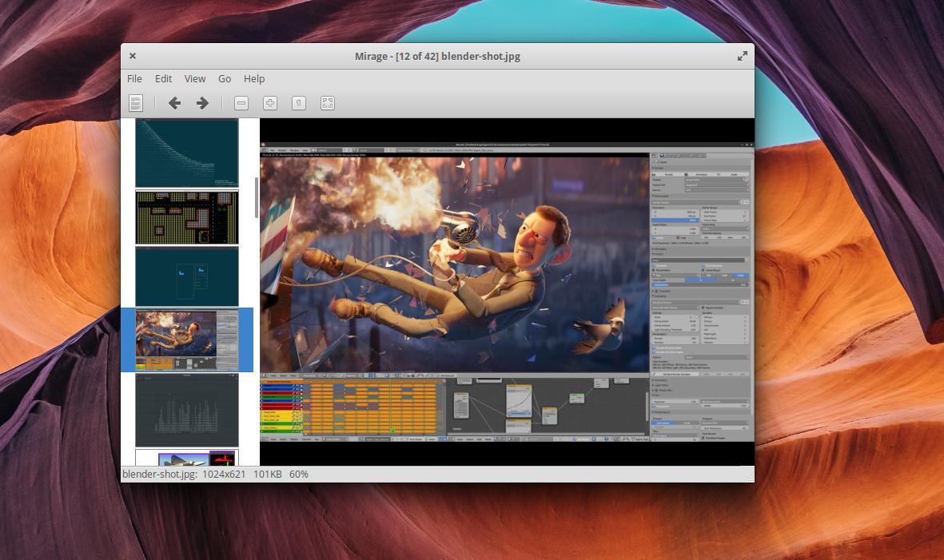This screenshot has height=560, width=944.
Task: Go to the next image
Action: click(x=201, y=103)
